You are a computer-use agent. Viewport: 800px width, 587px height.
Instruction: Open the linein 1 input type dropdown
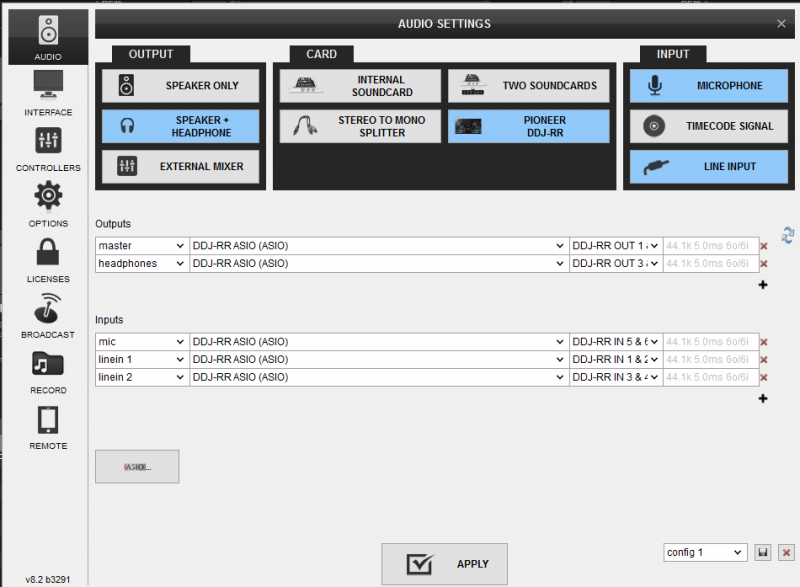click(142, 360)
